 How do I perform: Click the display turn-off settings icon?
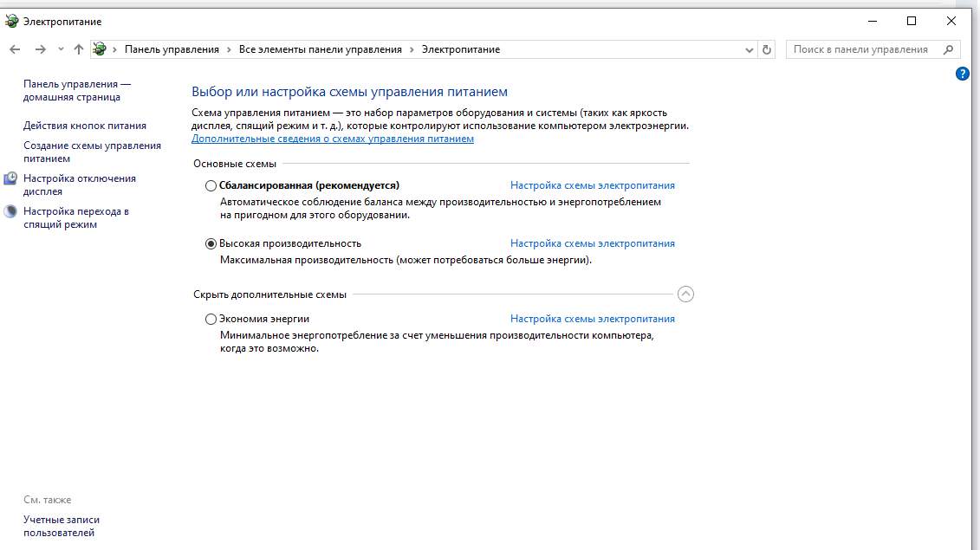[x=10, y=178]
